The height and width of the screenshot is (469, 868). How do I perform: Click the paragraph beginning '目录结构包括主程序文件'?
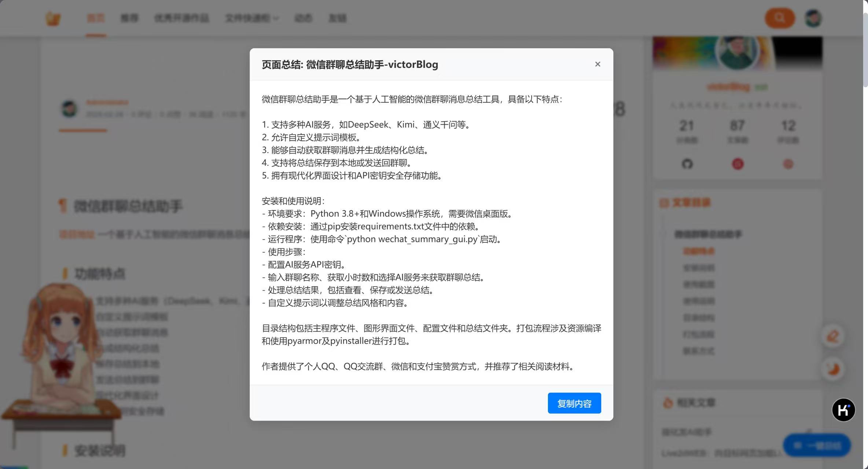click(x=431, y=335)
